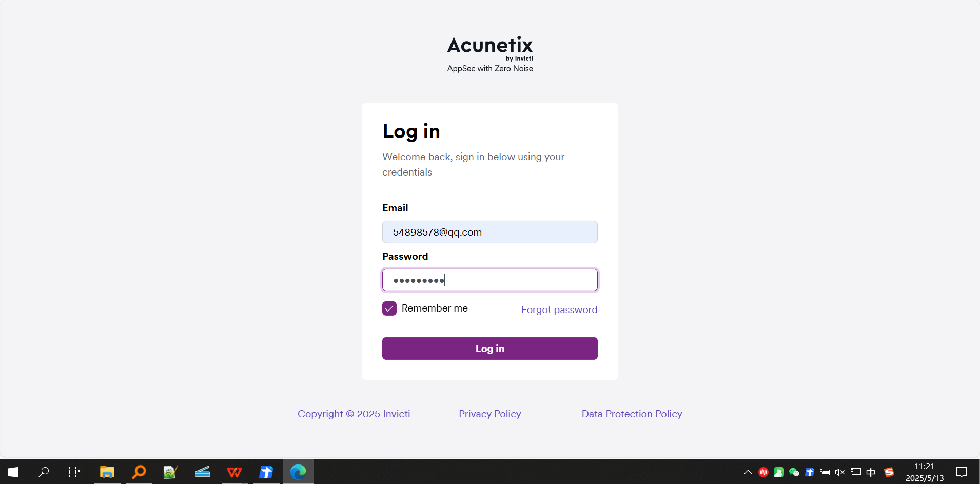Focus the Email input field
Viewport: 980px width, 484px height.
coord(490,232)
